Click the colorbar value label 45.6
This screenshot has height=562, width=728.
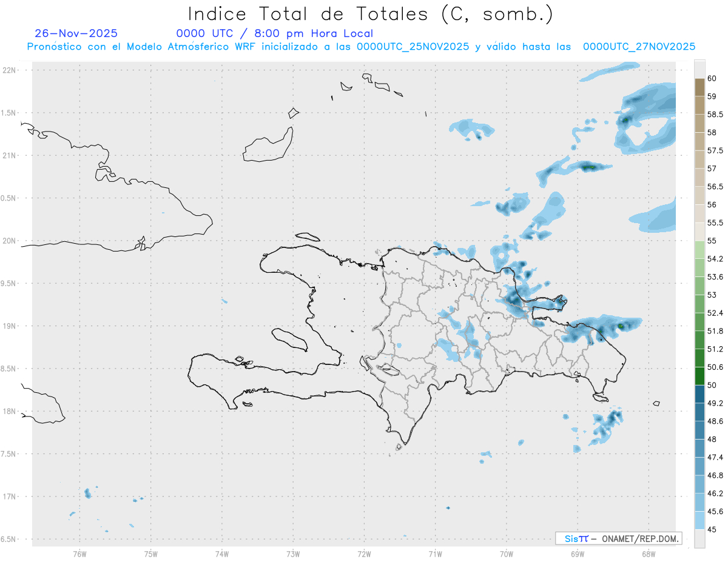(x=715, y=512)
